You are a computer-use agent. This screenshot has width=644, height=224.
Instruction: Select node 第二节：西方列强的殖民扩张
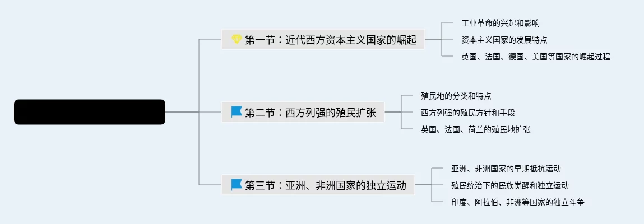click(303, 112)
